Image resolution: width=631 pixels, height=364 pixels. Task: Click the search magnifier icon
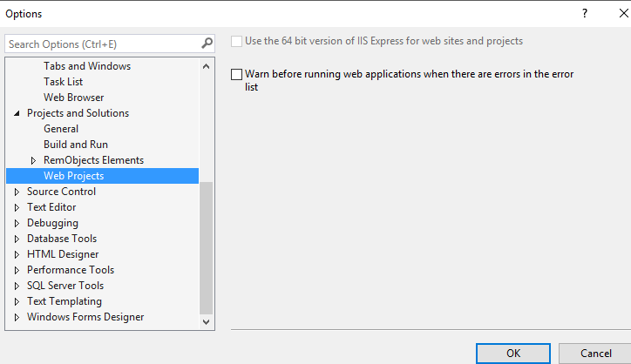pos(207,43)
